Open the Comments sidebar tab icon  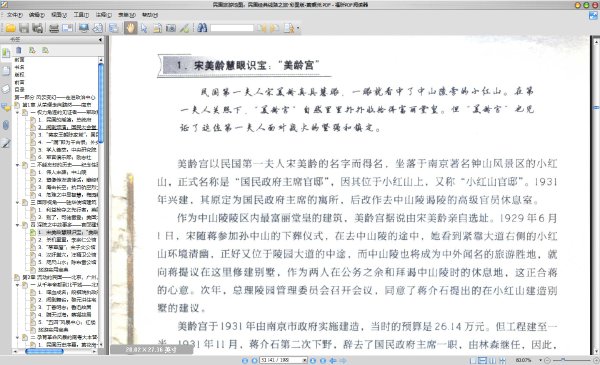(6, 107)
